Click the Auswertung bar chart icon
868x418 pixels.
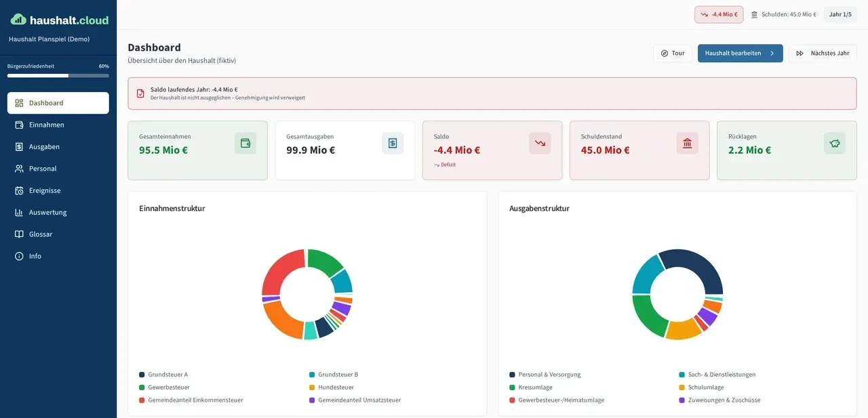click(x=19, y=212)
